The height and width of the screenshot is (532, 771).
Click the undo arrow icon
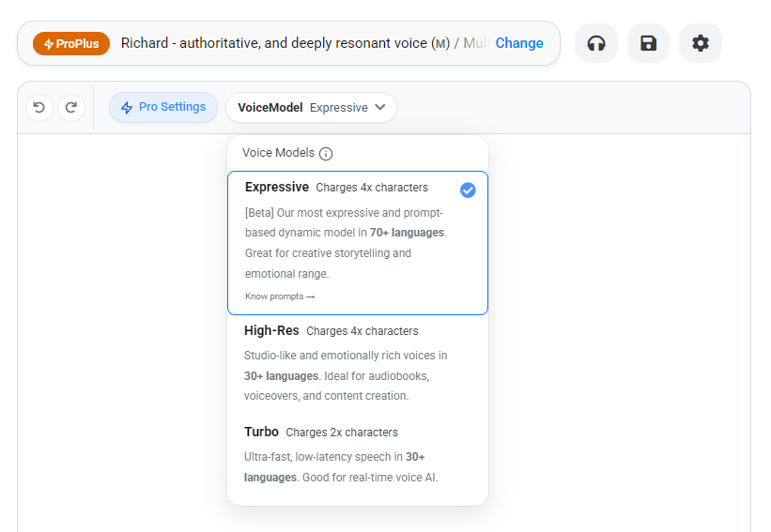pyautogui.click(x=39, y=108)
